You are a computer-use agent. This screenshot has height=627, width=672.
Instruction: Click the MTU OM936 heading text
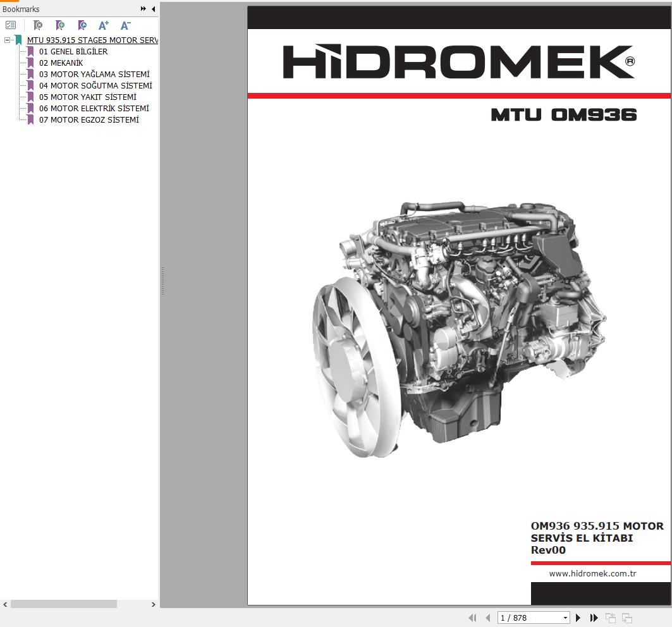click(x=563, y=114)
